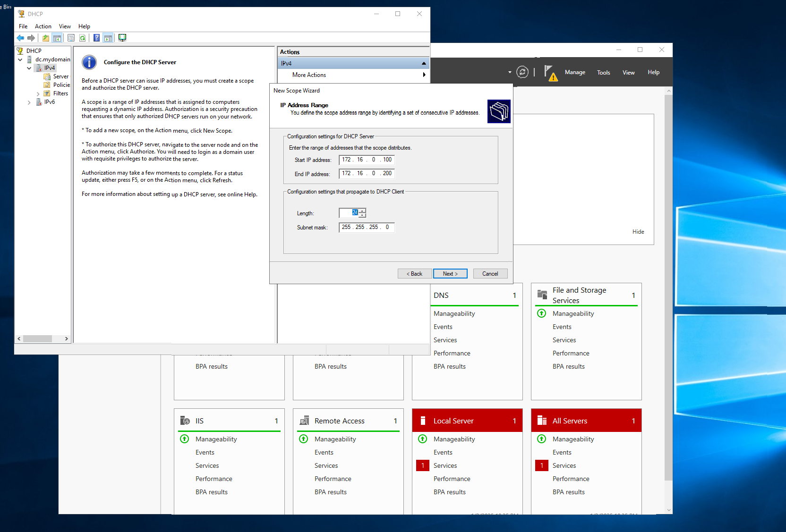Click the Cancel button in wizard
This screenshot has width=786, height=532.
tap(490, 274)
